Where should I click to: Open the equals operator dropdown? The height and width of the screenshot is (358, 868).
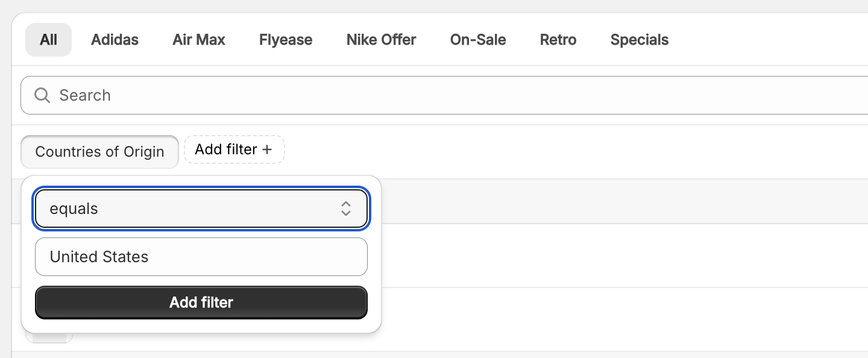pos(201,209)
